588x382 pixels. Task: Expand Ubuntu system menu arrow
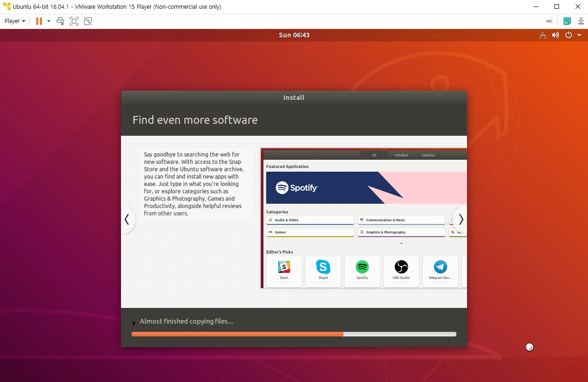coord(579,35)
